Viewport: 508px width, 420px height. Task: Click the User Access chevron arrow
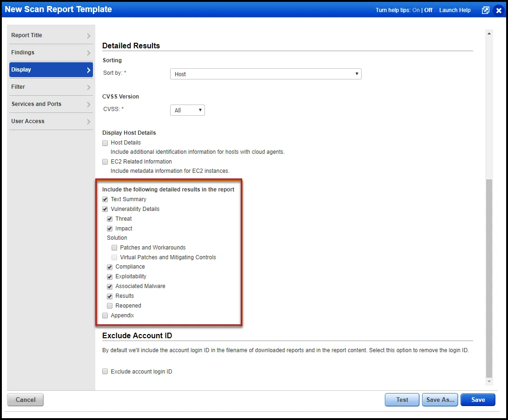click(89, 121)
